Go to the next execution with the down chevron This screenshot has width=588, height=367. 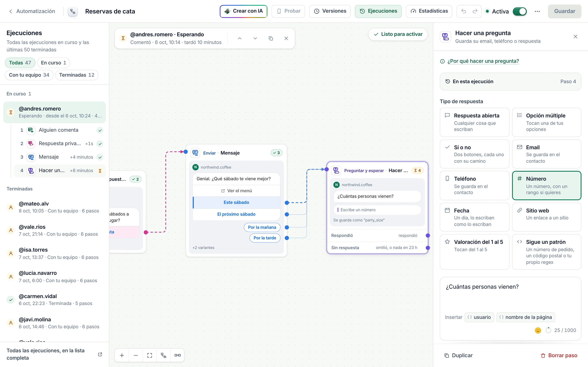255,38
